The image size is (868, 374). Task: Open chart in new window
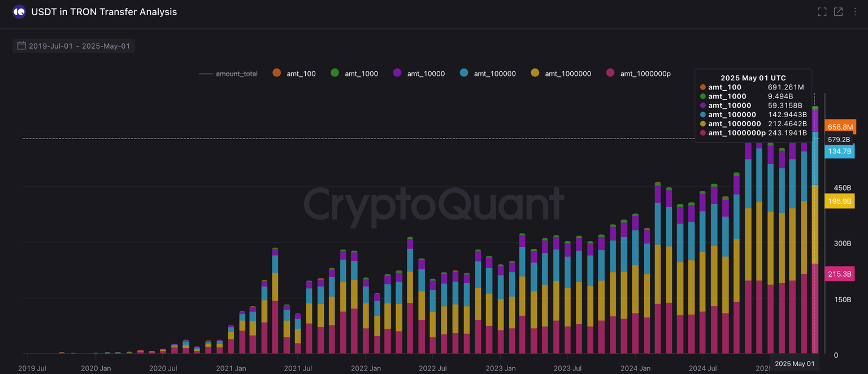click(x=838, y=12)
